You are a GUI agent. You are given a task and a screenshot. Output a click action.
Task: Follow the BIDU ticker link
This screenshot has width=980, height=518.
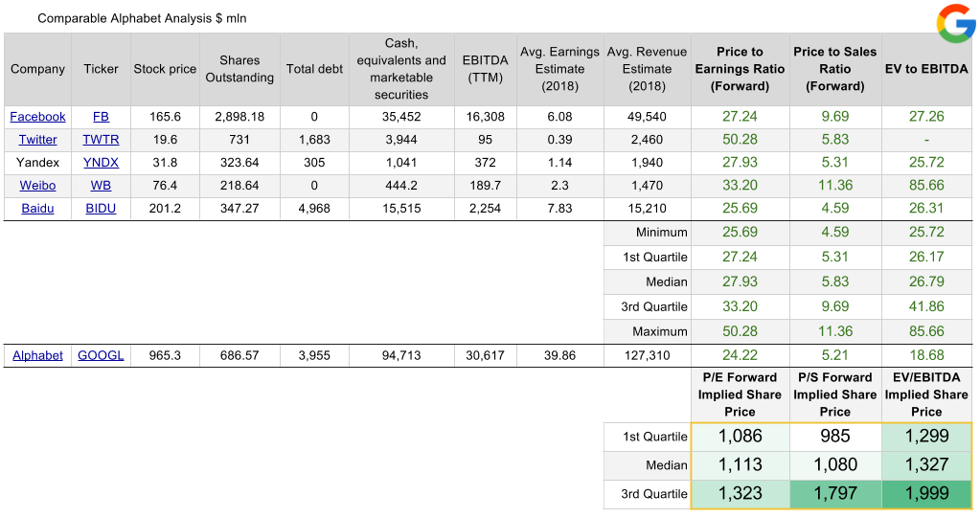pos(101,209)
